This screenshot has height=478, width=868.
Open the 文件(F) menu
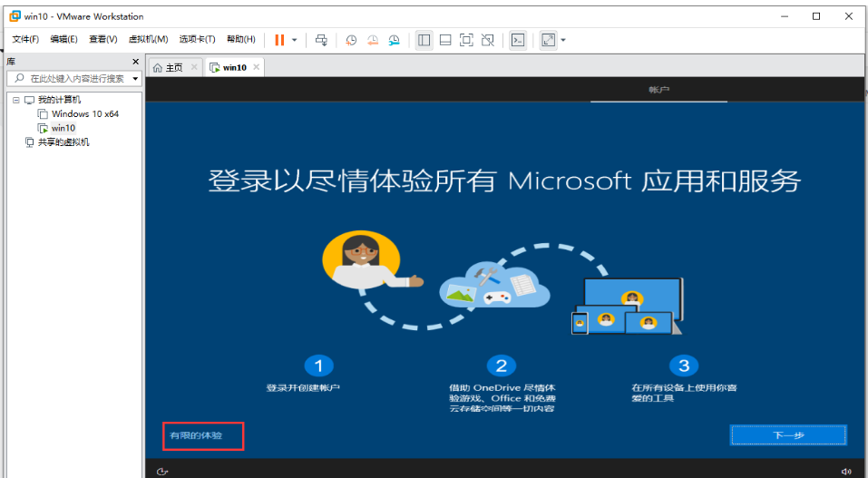(x=25, y=39)
